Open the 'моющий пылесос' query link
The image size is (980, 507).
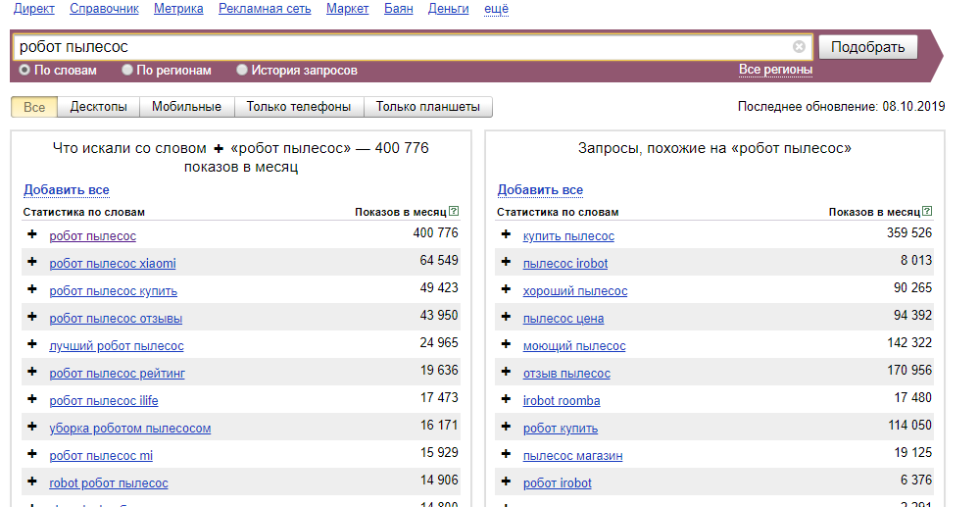[574, 346]
